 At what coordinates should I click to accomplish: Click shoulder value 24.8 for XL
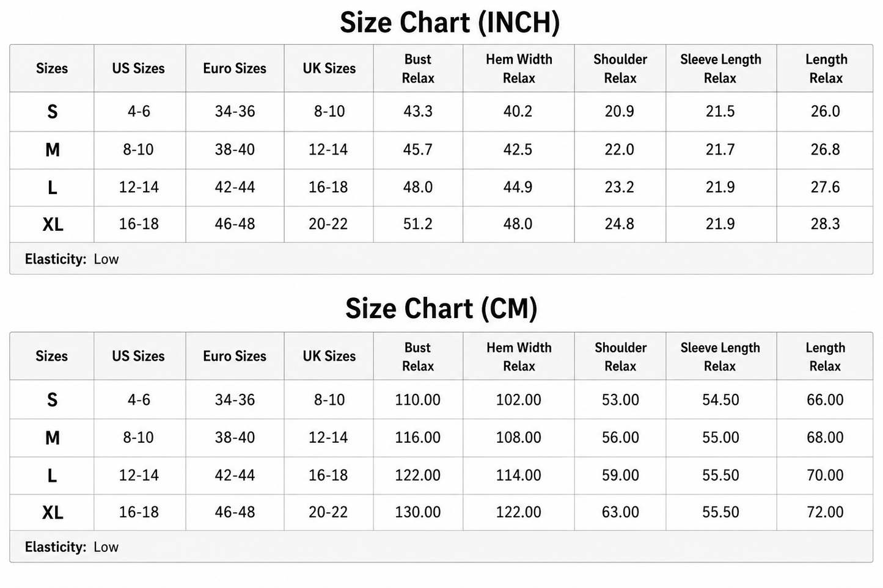point(620,223)
